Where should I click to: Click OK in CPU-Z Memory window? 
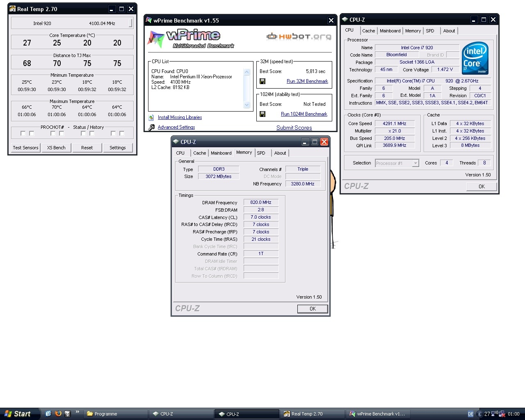point(313,309)
